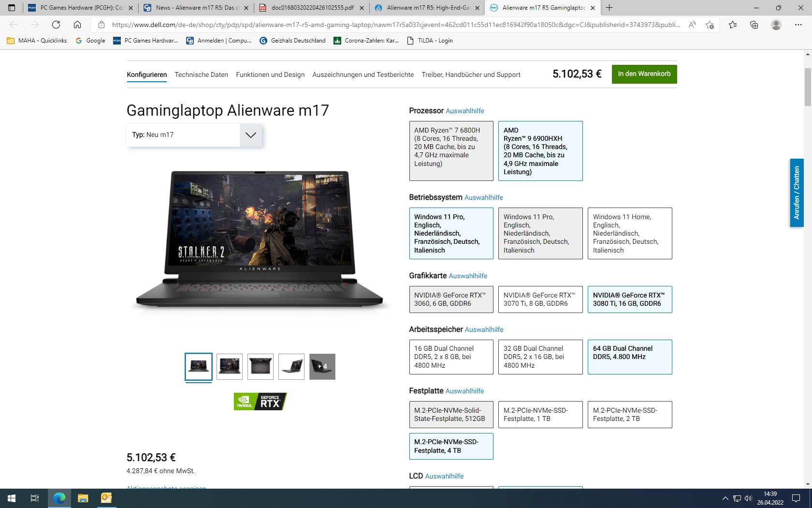The image size is (812, 508).
Task: Click the browser back arrow icon
Action: tap(14, 25)
